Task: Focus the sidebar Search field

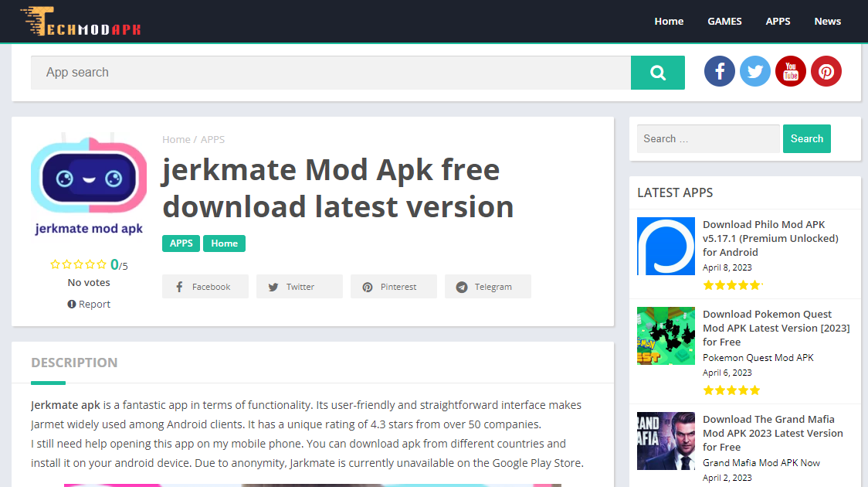Action: pos(708,138)
